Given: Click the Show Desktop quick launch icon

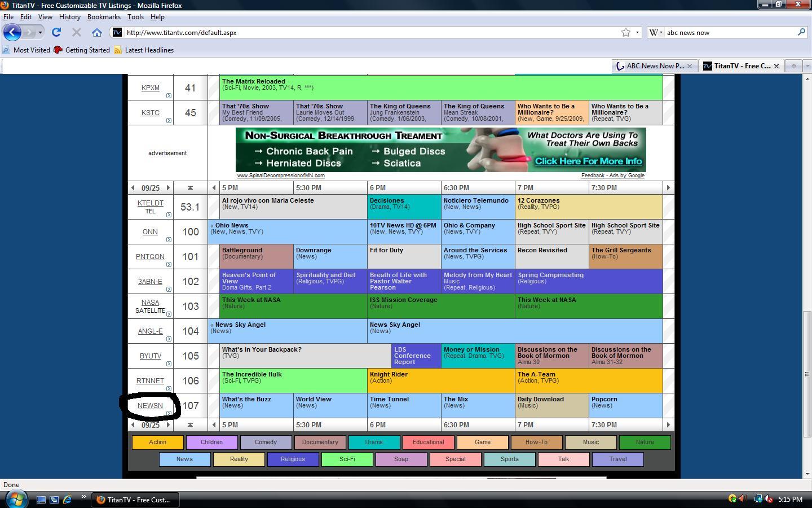Looking at the screenshot, I should click(41, 500).
